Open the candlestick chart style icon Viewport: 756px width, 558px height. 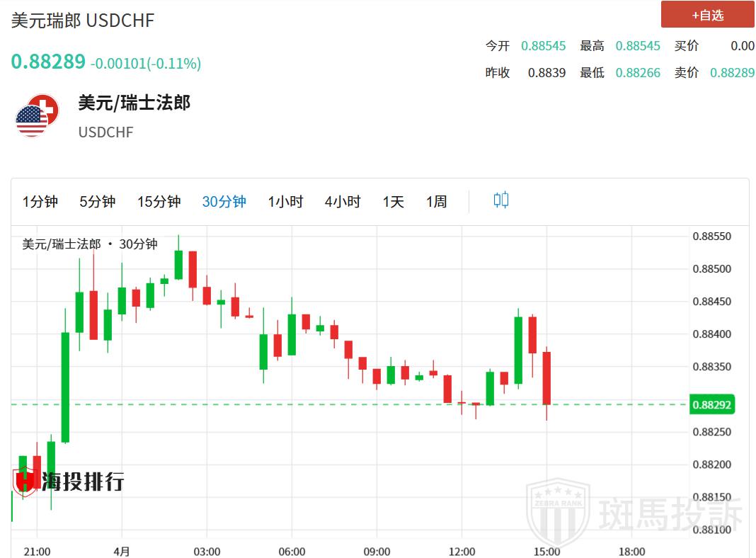pyautogui.click(x=501, y=200)
